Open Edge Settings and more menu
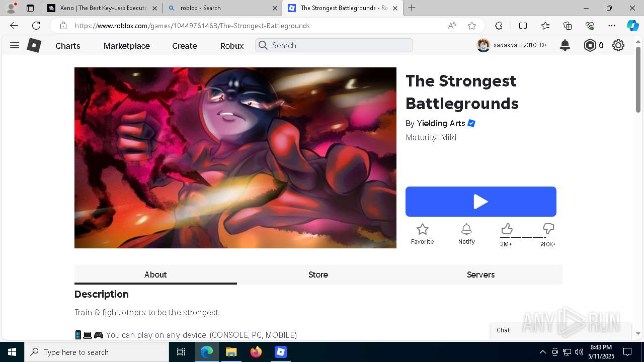644x362 pixels. pyautogui.click(x=612, y=26)
